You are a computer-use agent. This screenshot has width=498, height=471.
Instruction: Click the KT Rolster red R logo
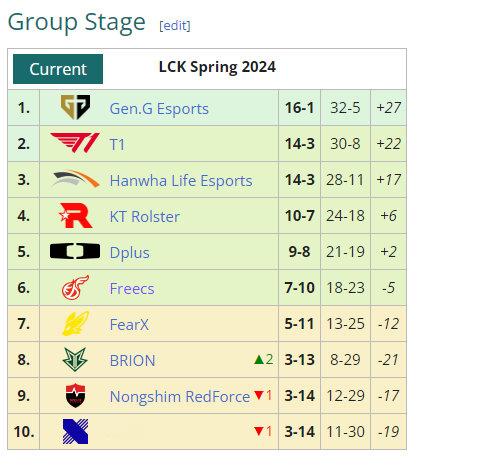tap(75, 215)
